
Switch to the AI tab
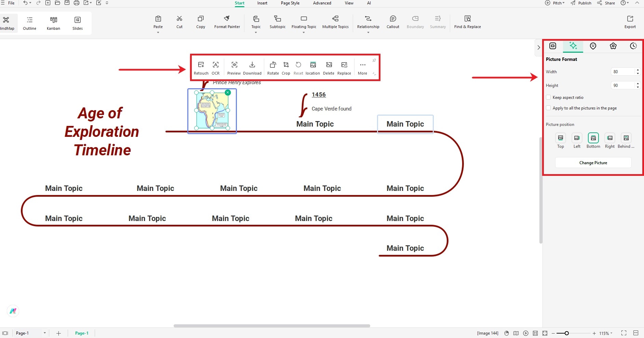click(369, 3)
